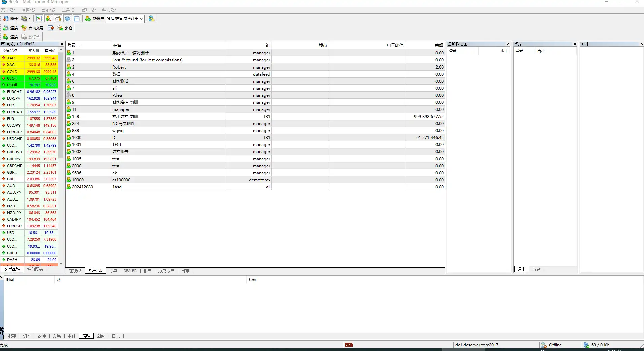This screenshot has width=644, height=351.
Task: Click the direction arrow icon beside NZDJPY
Action: [4, 213]
